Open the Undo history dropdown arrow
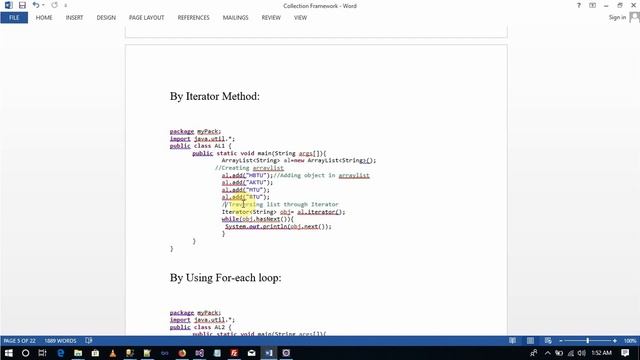 coord(43,5)
